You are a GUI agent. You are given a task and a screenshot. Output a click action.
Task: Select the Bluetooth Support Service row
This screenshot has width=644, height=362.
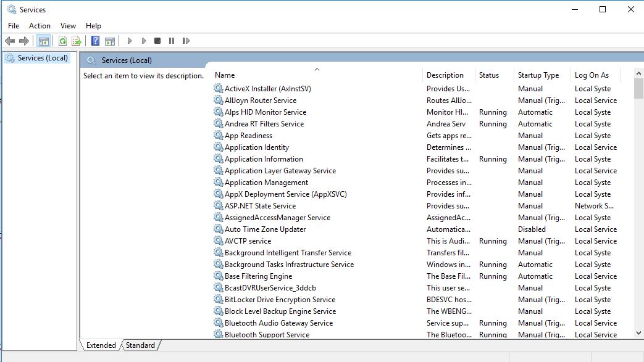point(416,334)
